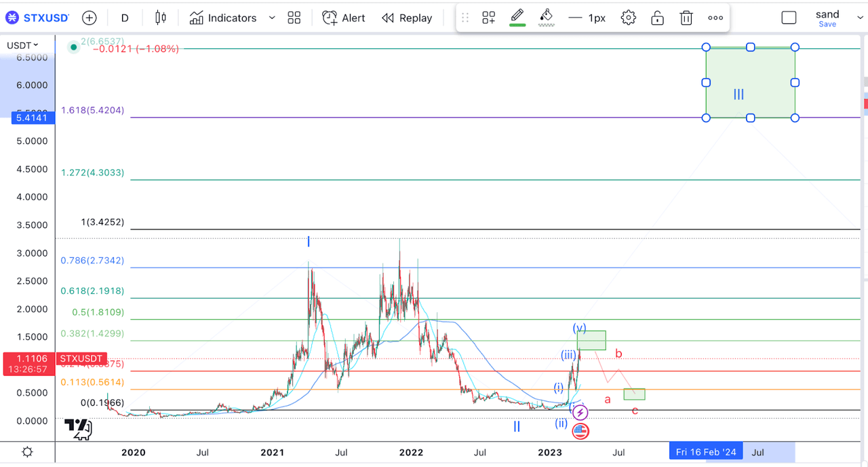Toggle the lock on the selected drawing
This screenshot has height=467, width=868.
657,18
